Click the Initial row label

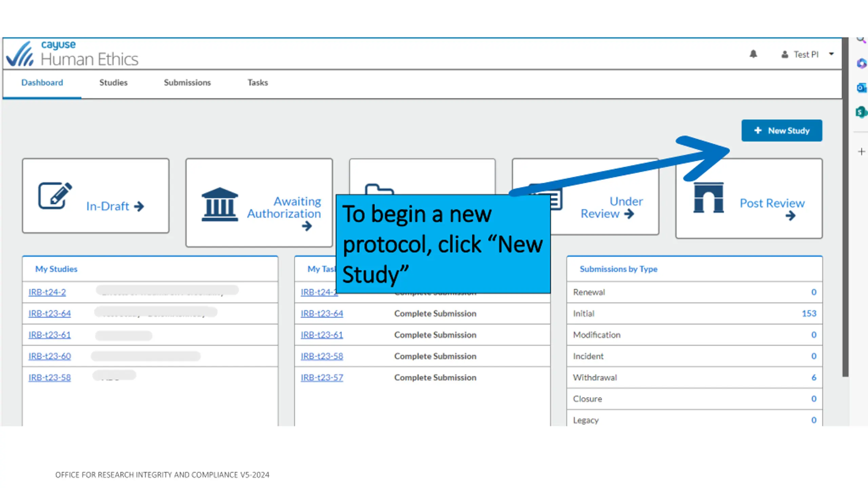[x=584, y=313]
